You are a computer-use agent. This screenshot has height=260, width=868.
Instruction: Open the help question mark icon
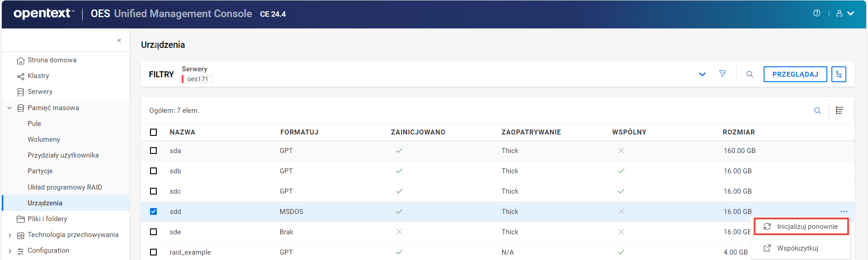pos(816,13)
